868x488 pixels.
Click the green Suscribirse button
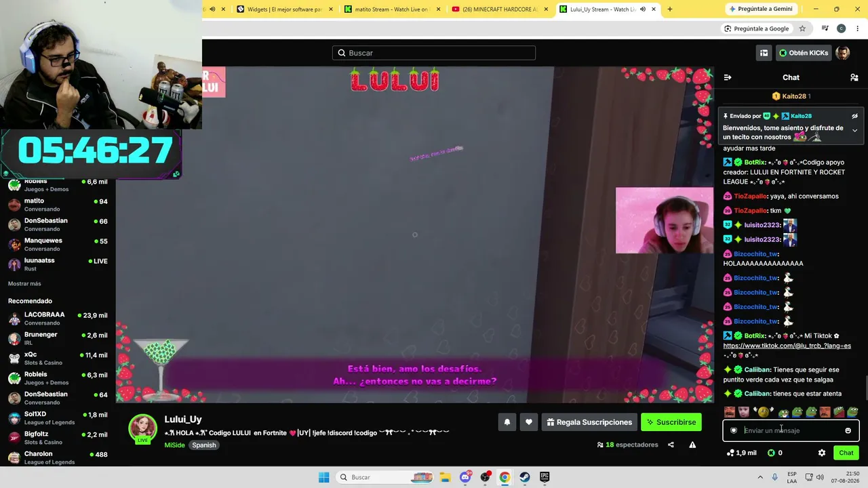(671, 422)
